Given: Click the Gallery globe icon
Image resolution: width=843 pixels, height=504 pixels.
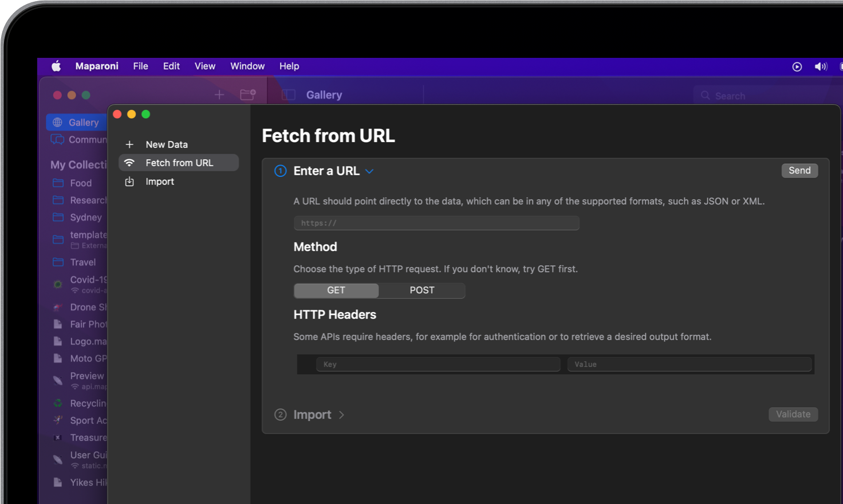Looking at the screenshot, I should point(57,122).
